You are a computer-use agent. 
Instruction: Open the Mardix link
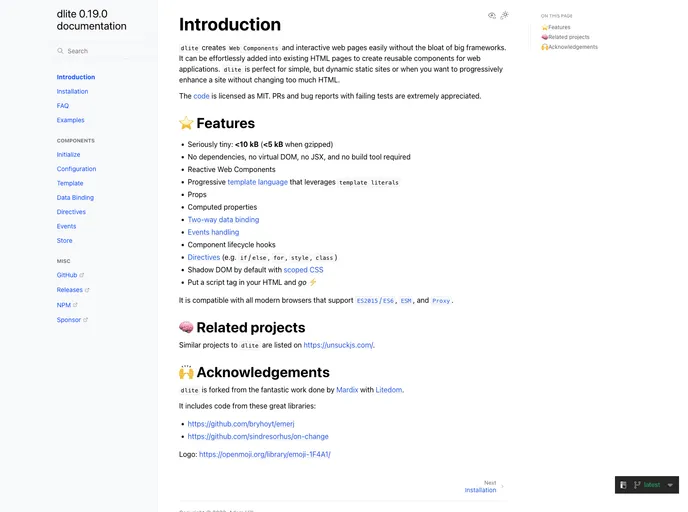click(x=347, y=390)
